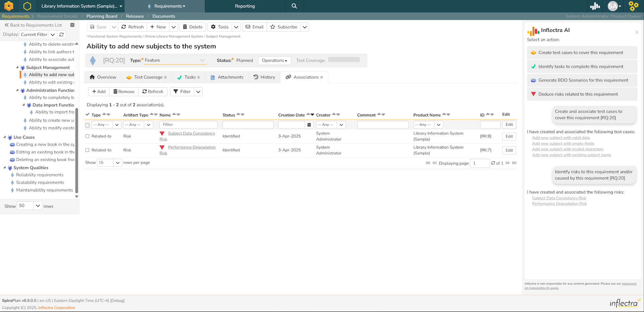Open the History tab
Image resolution: width=644 pixels, height=312 pixels.
pyautogui.click(x=264, y=77)
